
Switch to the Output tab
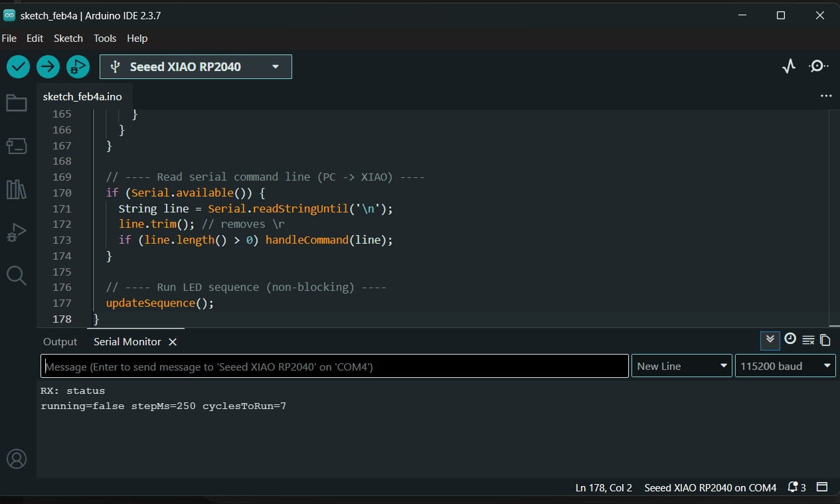point(60,341)
